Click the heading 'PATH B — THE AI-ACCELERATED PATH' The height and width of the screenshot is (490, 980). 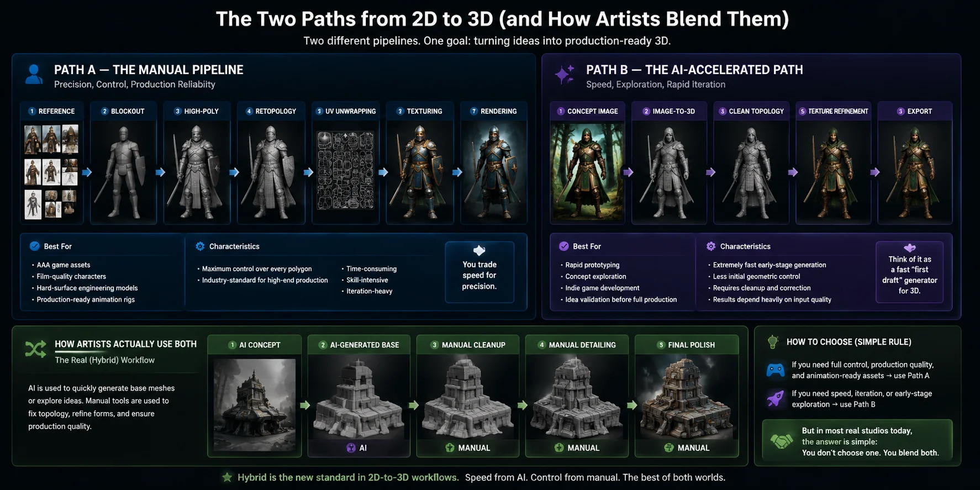pos(694,70)
